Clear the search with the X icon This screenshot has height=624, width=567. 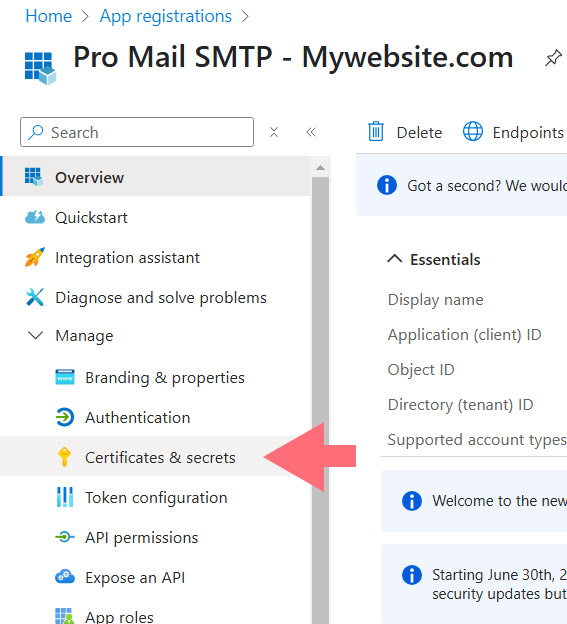[274, 132]
